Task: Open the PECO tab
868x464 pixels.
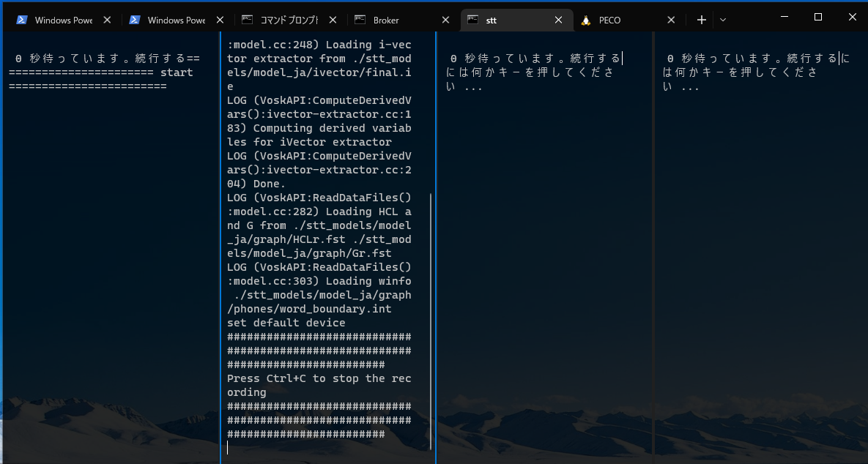Action: pos(628,20)
